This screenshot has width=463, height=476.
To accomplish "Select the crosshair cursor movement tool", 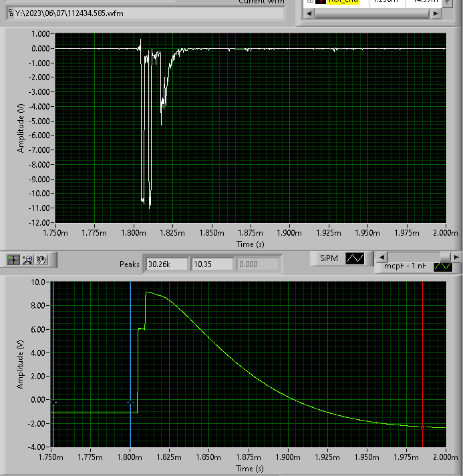I will (x=13, y=260).
